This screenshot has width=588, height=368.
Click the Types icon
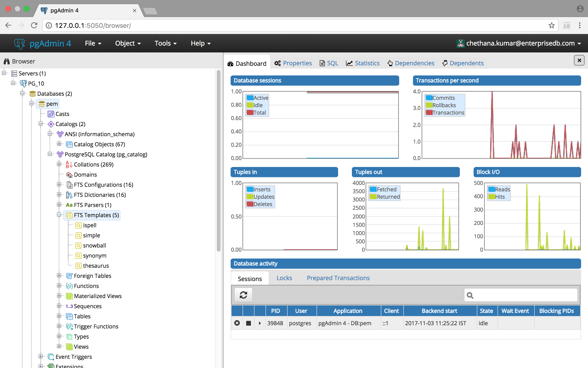click(69, 336)
